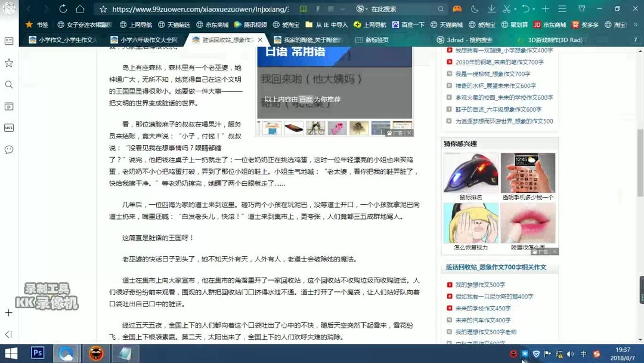Open the search engine selector in address bar

[x=359, y=9]
